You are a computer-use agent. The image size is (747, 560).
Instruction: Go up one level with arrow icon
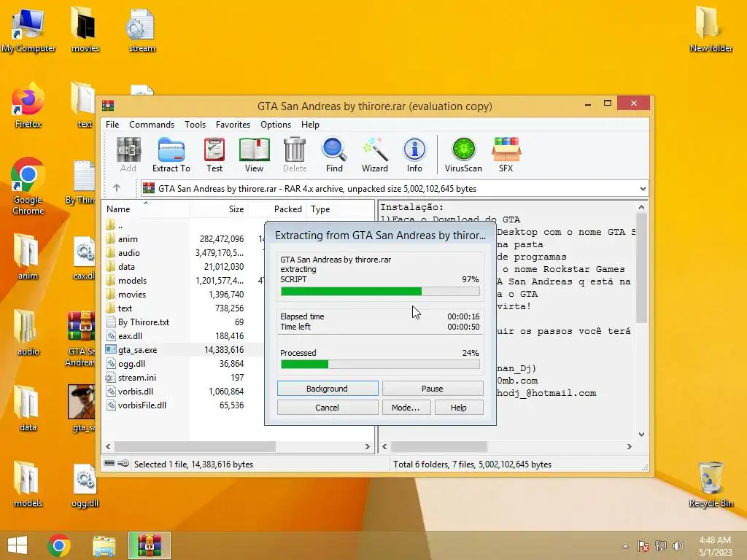coord(117,188)
